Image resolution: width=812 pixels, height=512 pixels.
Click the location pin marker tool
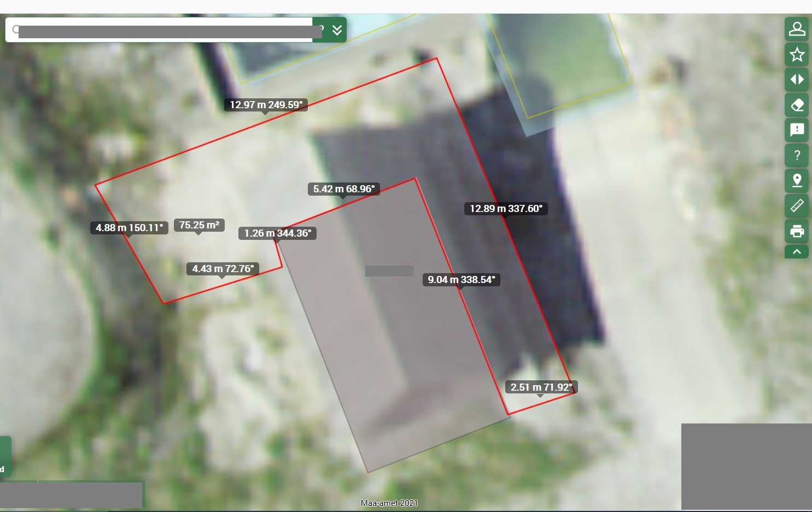click(x=797, y=180)
